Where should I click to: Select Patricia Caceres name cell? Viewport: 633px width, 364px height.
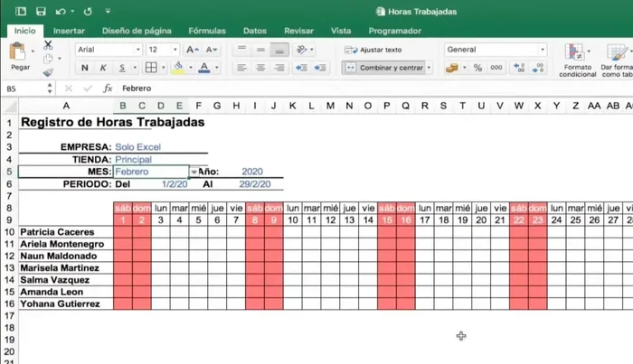(x=66, y=232)
